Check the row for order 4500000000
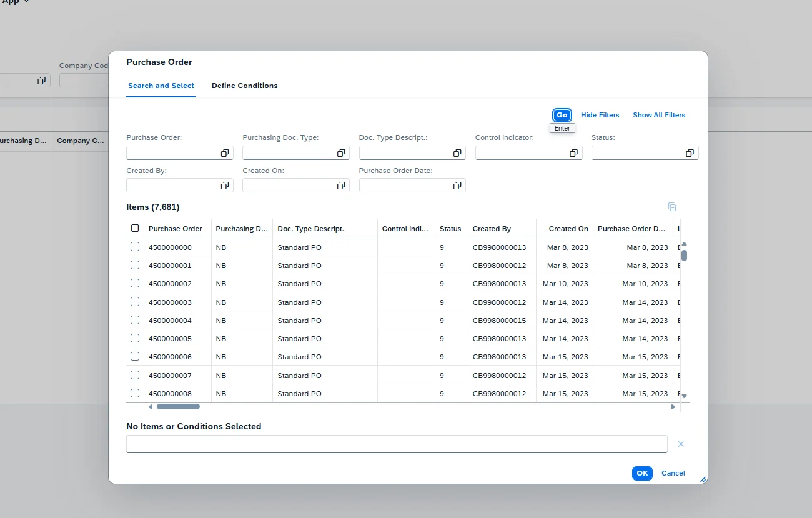Screen dimensions: 812x518 coord(135,247)
